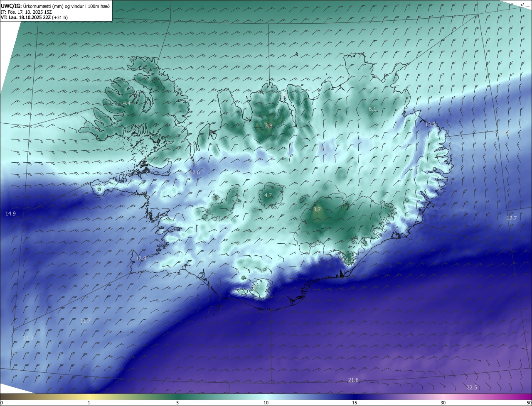Click the 3.7 value label over the glacier

pos(317,210)
